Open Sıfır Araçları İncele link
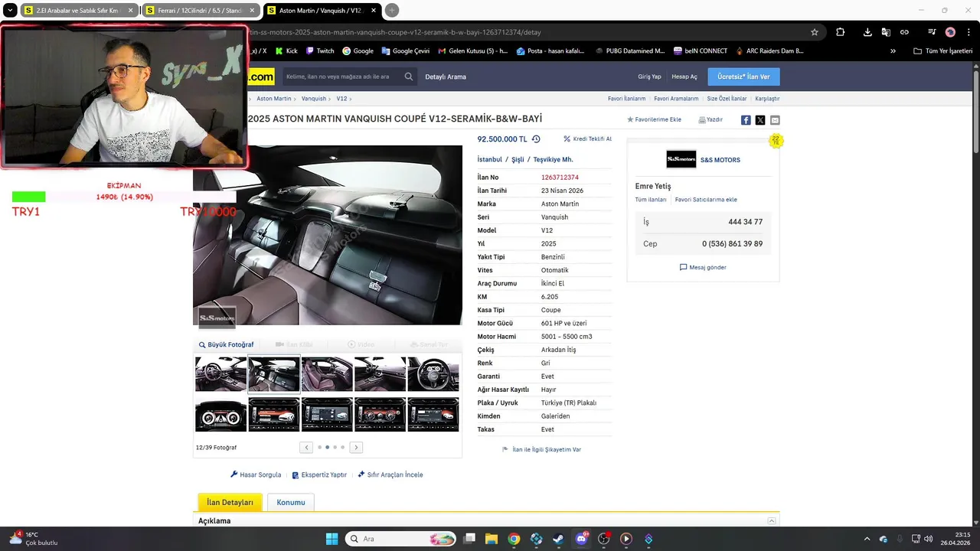The width and height of the screenshot is (980, 551). point(390,475)
